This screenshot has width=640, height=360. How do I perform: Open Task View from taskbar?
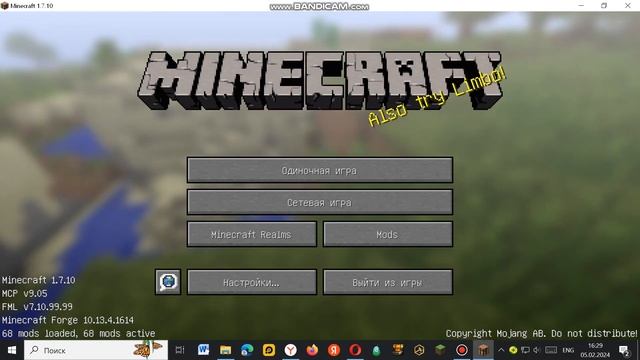pos(180,350)
